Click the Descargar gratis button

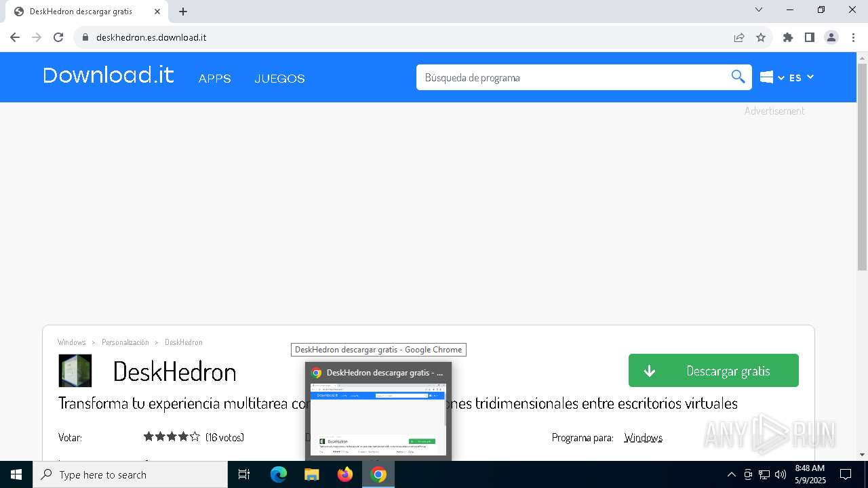point(713,371)
